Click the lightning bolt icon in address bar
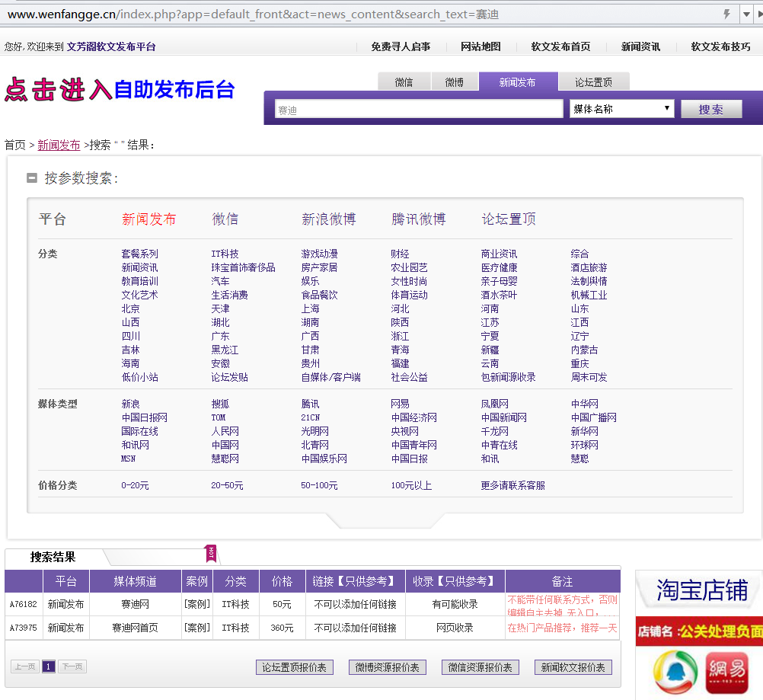 pos(727,14)
